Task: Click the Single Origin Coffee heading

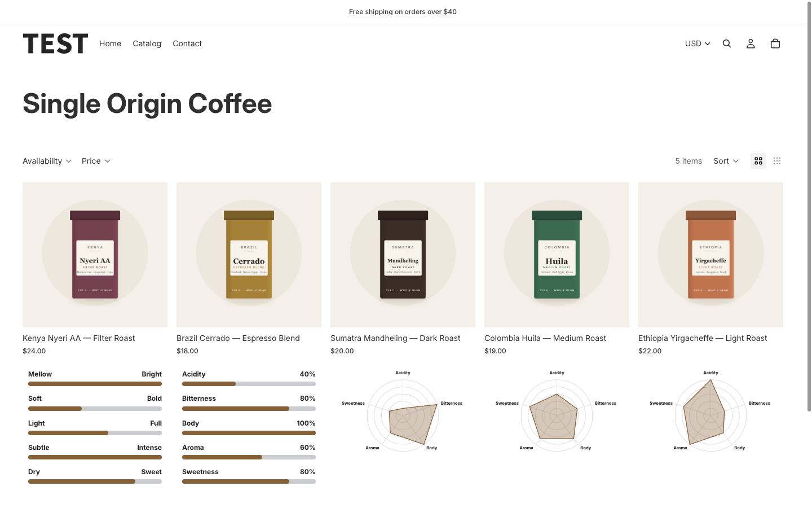Action: click(x=147, y=104)
